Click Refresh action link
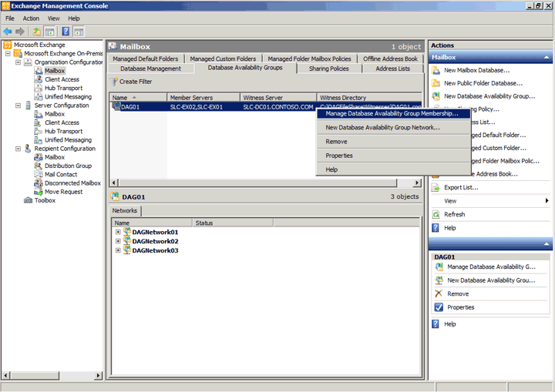 click(455, 214)
